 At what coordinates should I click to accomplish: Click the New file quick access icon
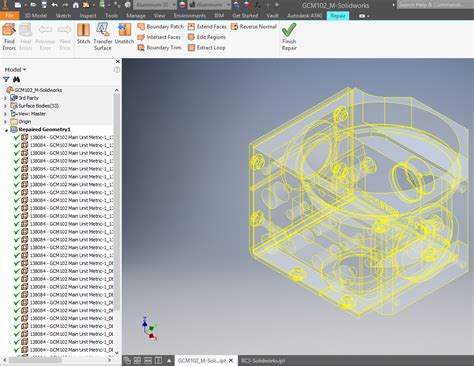(18, 5)
